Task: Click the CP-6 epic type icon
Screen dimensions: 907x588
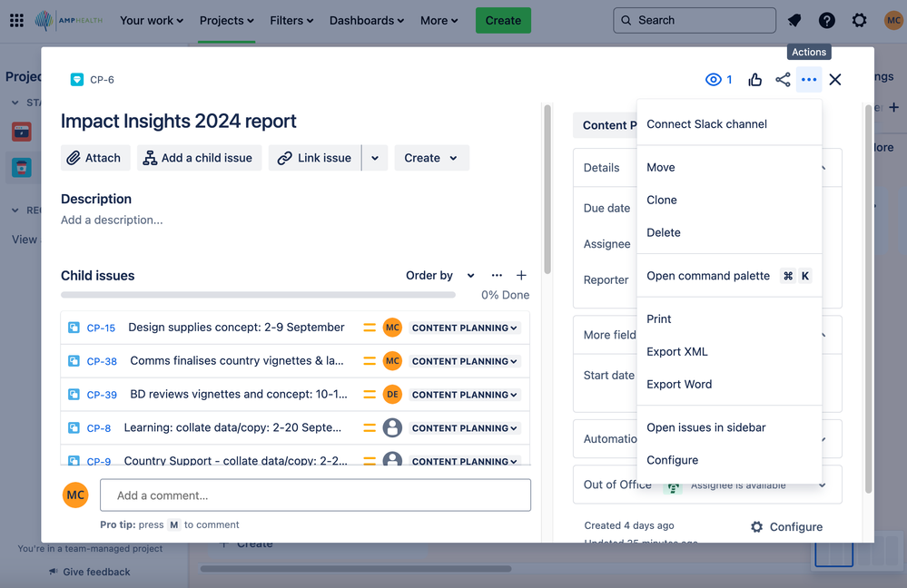Action: [77, 80]
